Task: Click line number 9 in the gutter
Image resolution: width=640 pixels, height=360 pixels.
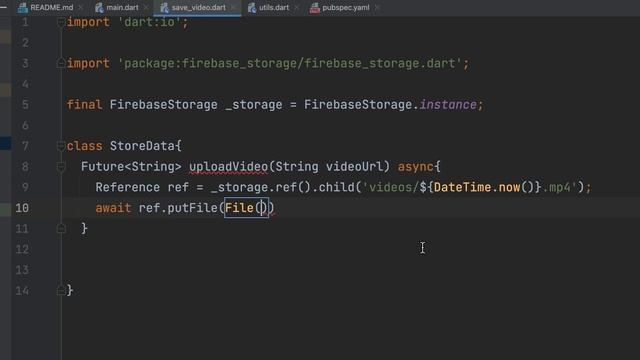Action: pyautogui.click(x=25, y=187)
